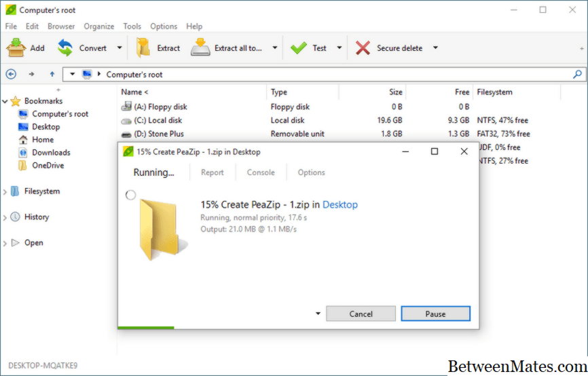Click the Desktop bookmark icon
Viewport: 588px width, 376px height.
(23, 127)
